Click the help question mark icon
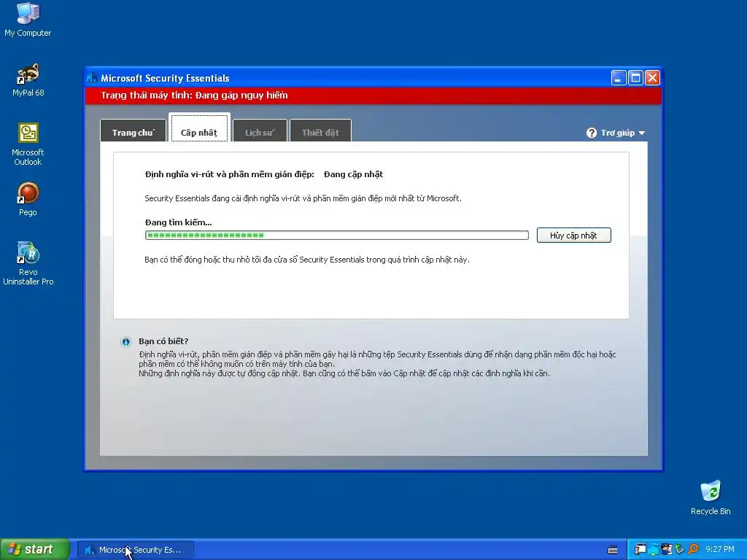 tap(591, 133)
